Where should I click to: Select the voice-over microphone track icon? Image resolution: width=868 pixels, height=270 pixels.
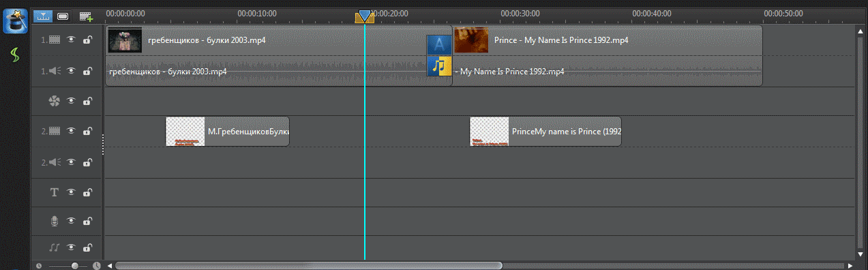(55, 221)
